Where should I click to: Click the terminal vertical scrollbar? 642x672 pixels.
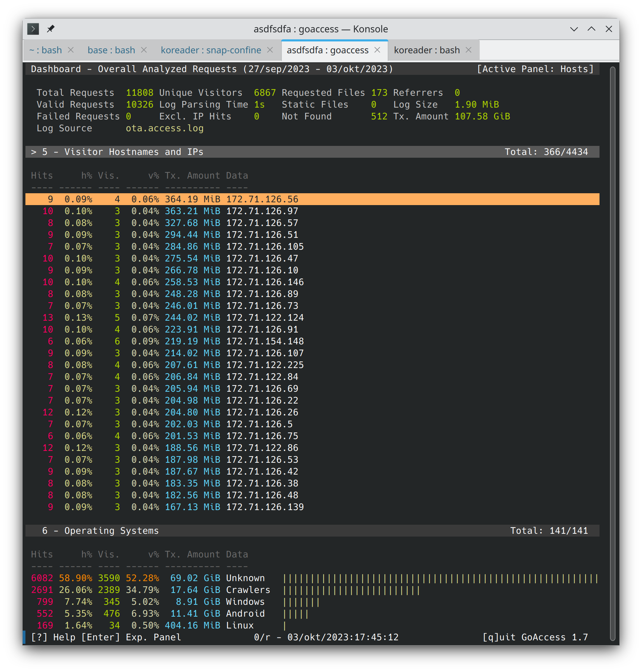(613, 353)
